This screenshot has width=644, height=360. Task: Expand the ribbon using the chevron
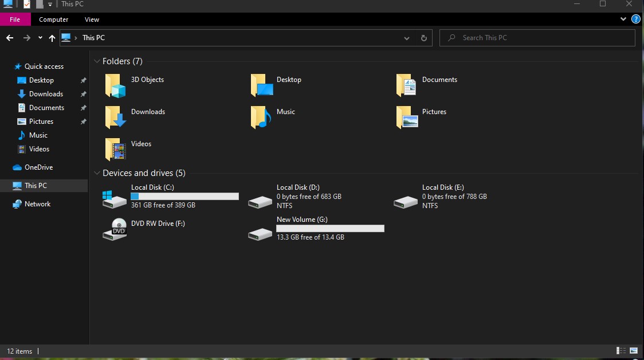[x=623, y=19]
